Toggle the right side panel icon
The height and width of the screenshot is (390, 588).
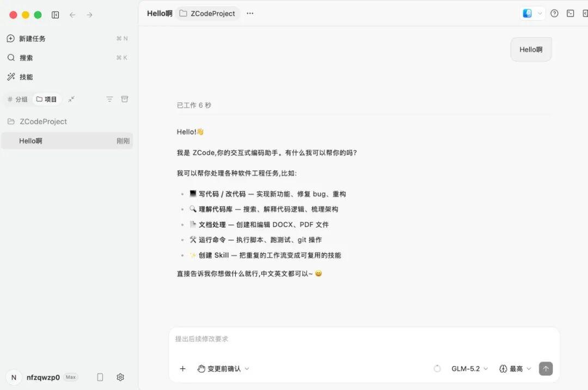point(585,14)
